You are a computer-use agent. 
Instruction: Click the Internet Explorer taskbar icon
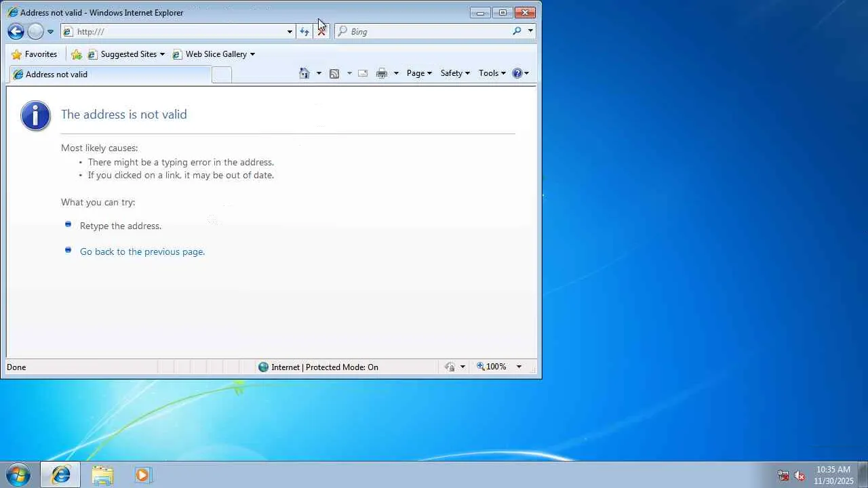[x=60, y=474]
